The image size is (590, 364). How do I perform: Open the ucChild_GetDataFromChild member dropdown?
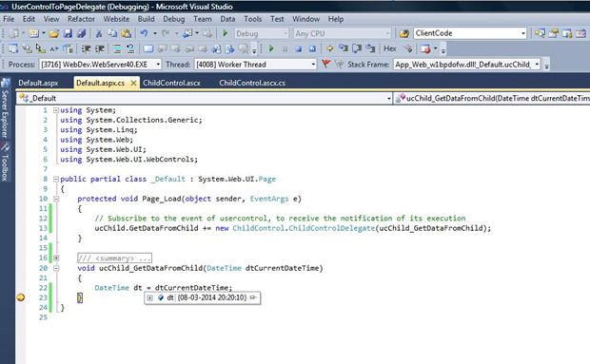[x=492, y=98]
